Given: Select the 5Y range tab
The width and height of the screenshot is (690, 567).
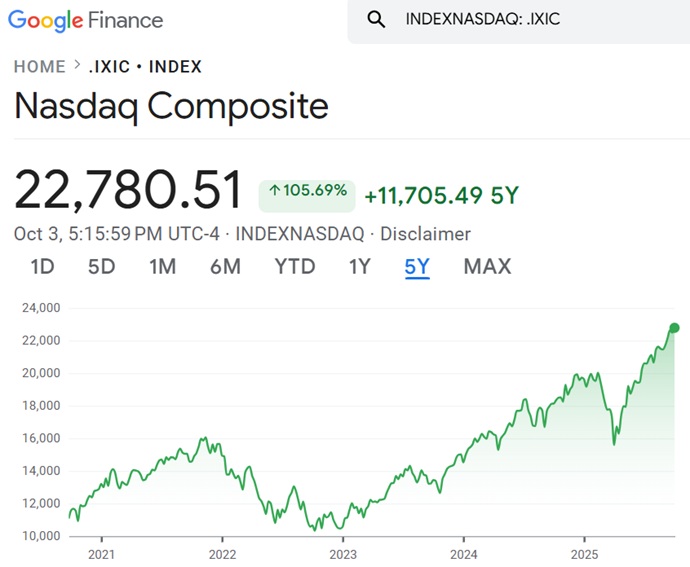Looking at the screenshot, I should (417, 266).
